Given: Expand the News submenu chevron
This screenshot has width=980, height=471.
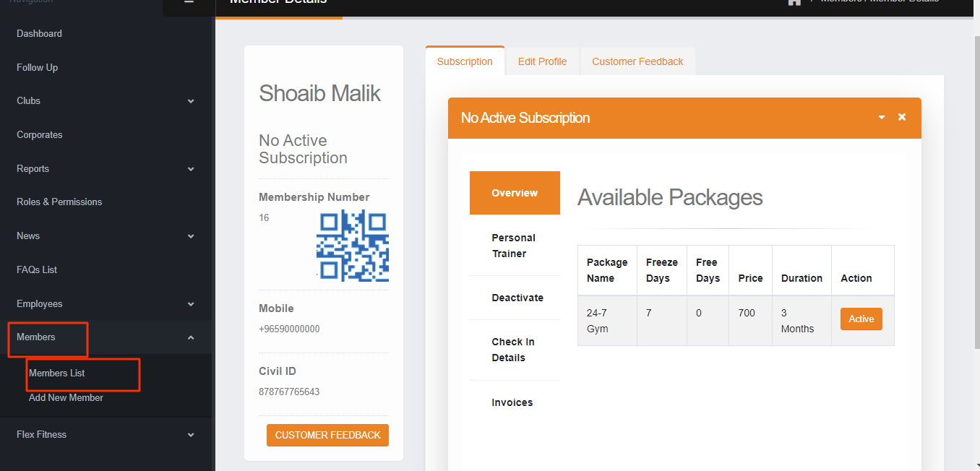Looking at the screenshot, I should coord(191,236).
